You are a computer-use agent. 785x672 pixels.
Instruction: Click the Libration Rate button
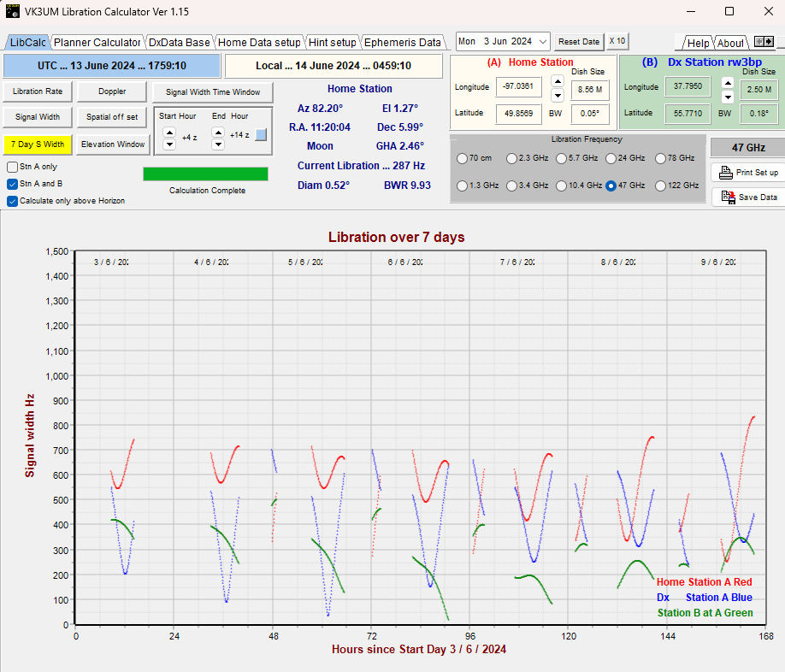click(38, 91)
